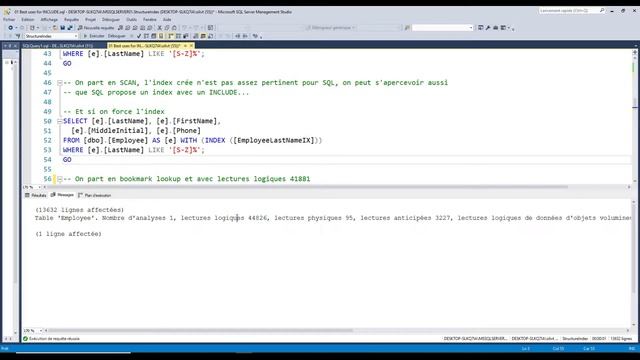The height and width of the screenshot is (360, 640).
Task: Click the Decrease indent icon
Action: pos(238,36)
